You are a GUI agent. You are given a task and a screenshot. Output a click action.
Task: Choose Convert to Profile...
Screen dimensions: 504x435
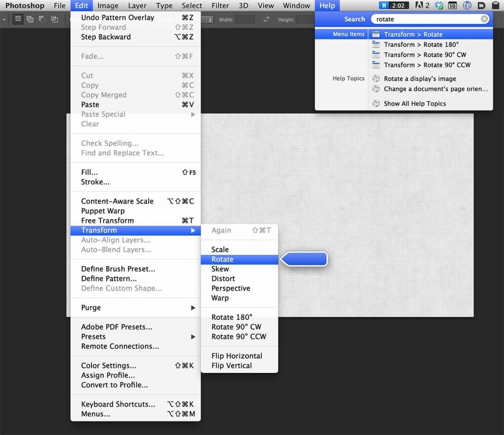[136, 385]
